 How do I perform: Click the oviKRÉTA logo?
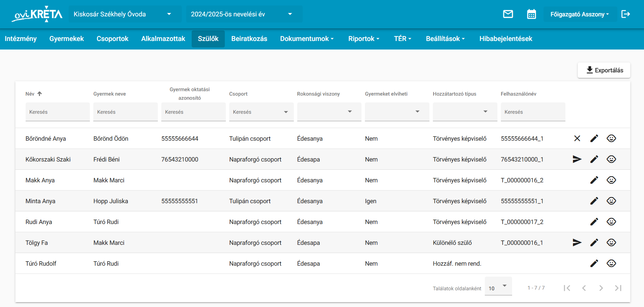(x=37, y=14)
